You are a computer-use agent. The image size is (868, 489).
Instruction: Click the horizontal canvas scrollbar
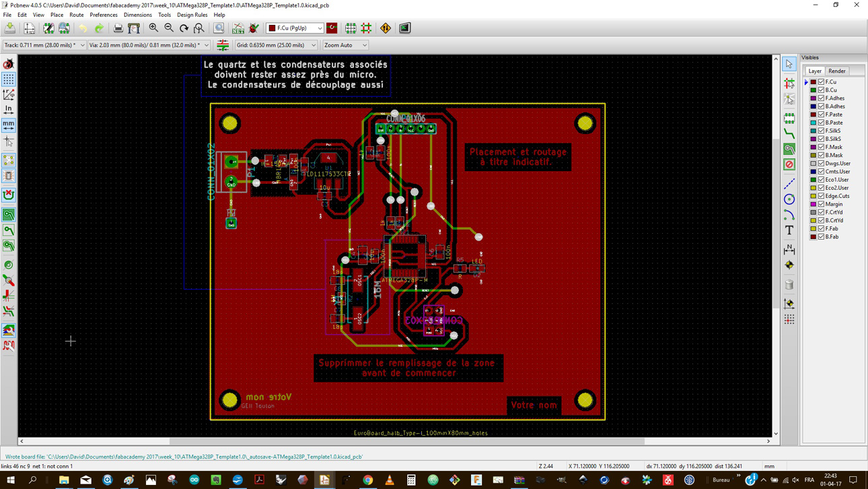click(x=395, y=441)
